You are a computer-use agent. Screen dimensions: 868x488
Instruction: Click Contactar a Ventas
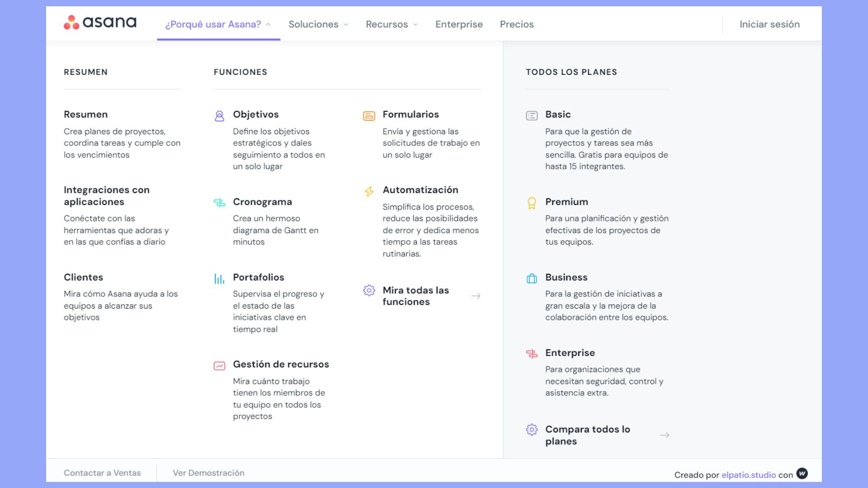[102, 473]
